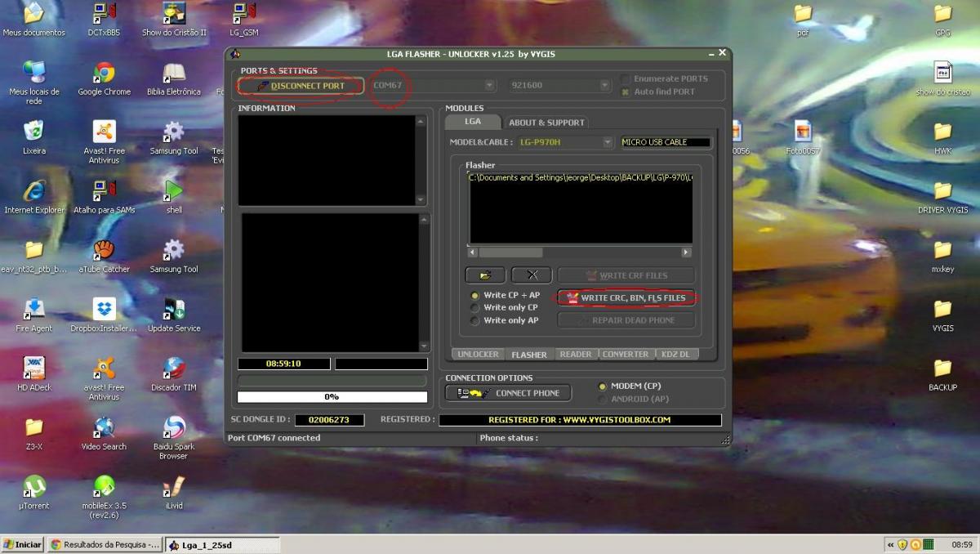The height and width of the screenshot is (554, 980).
Task: Switch to the READER tab
Action: 576,355
